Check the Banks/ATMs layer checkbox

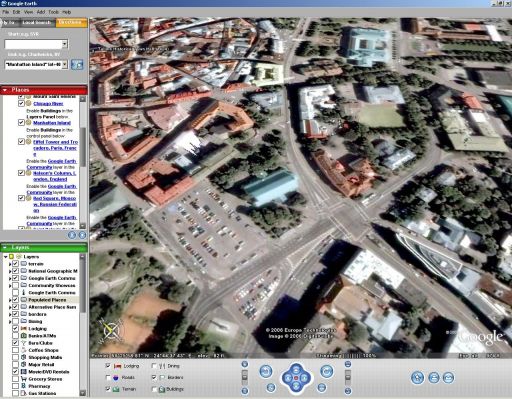(15, 336)
